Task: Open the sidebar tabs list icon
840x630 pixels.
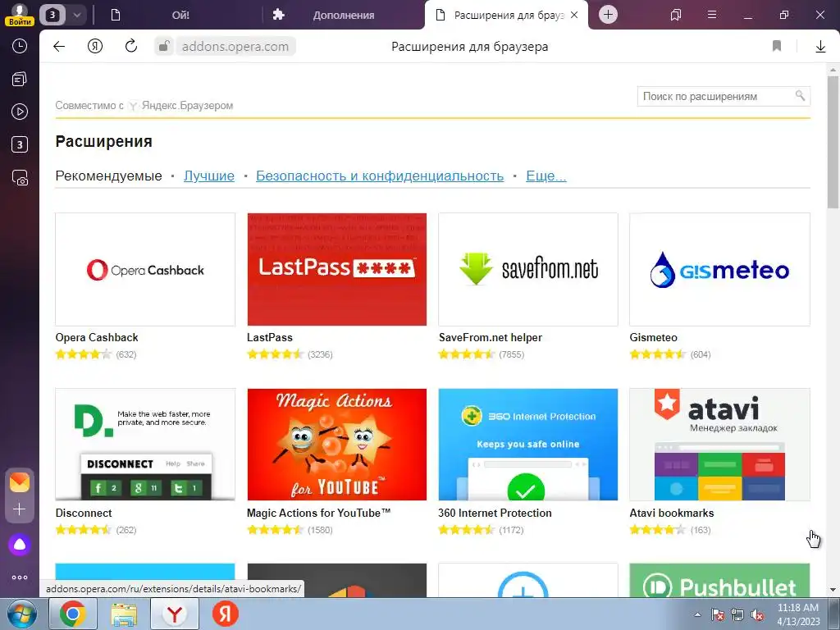Action: click(x=20, y=80)
